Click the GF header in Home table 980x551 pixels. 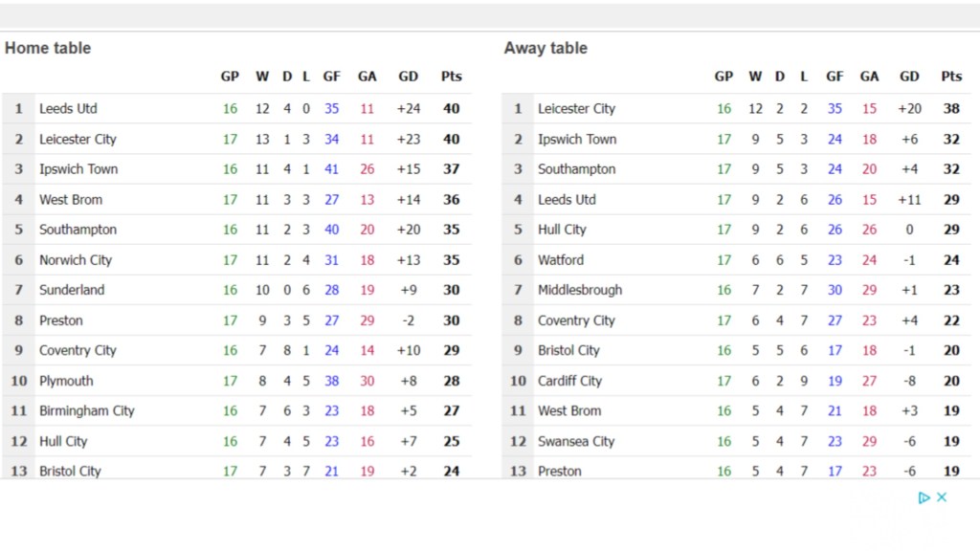[331, 77]
